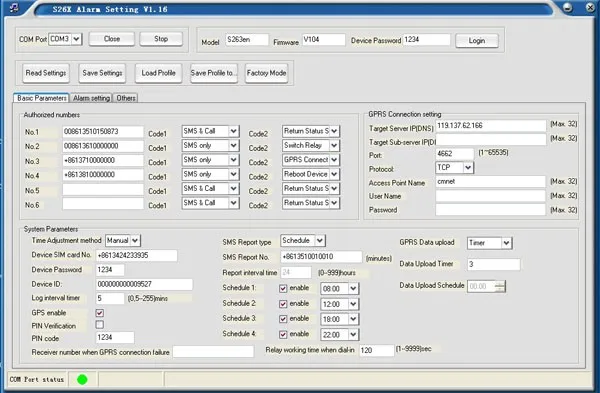Image resolution: width=600 pixels, height=393 pixels.
Task: Switch to the Alarm setting tab
Action: (x=91, y=98)
